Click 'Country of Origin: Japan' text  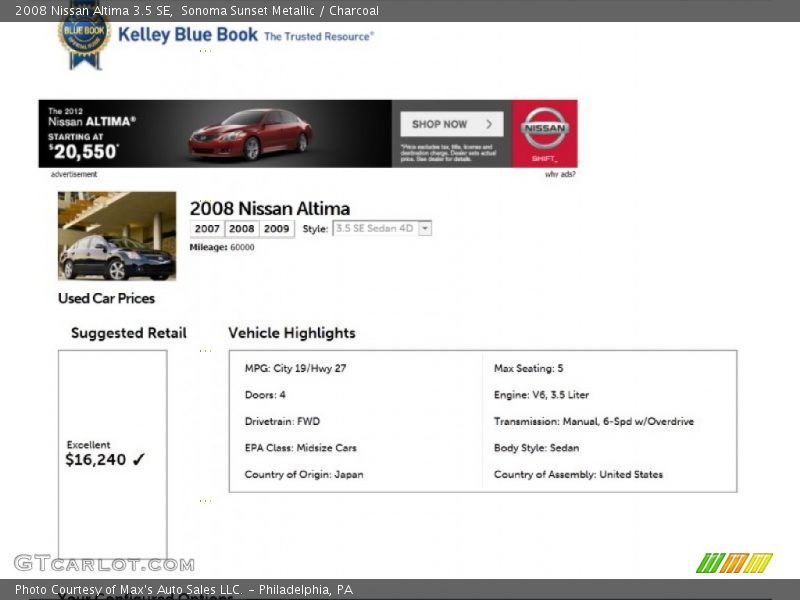coord(304,474)
